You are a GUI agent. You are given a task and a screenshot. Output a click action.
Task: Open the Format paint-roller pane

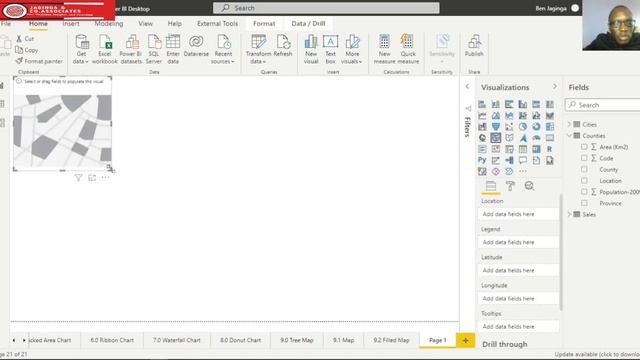(510, 186)
